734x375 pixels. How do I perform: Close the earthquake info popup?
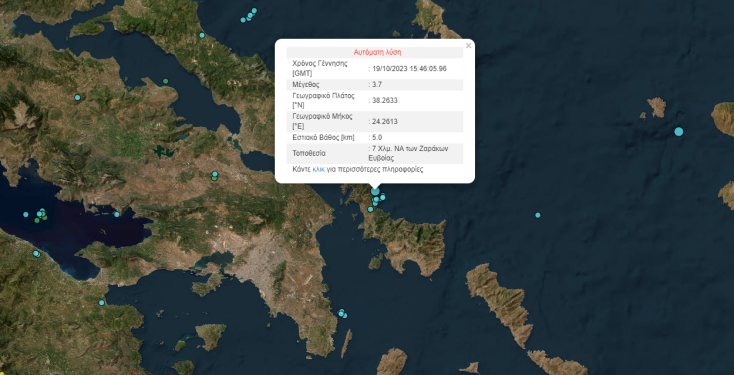click(x=468, y=46)
